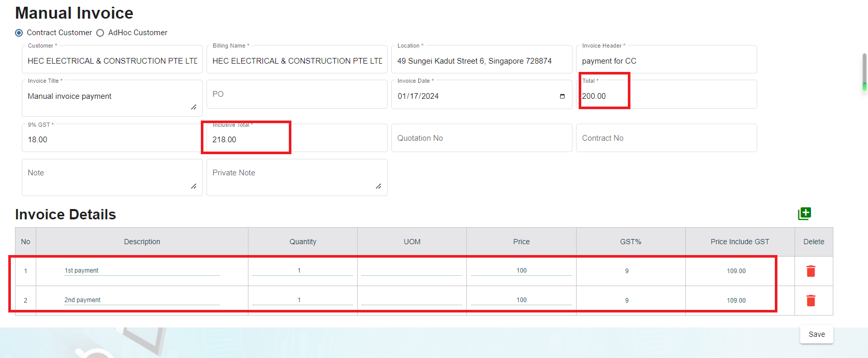Screen dimensions: 868x358
Task: Open the Location field
Action: [481, 61]
